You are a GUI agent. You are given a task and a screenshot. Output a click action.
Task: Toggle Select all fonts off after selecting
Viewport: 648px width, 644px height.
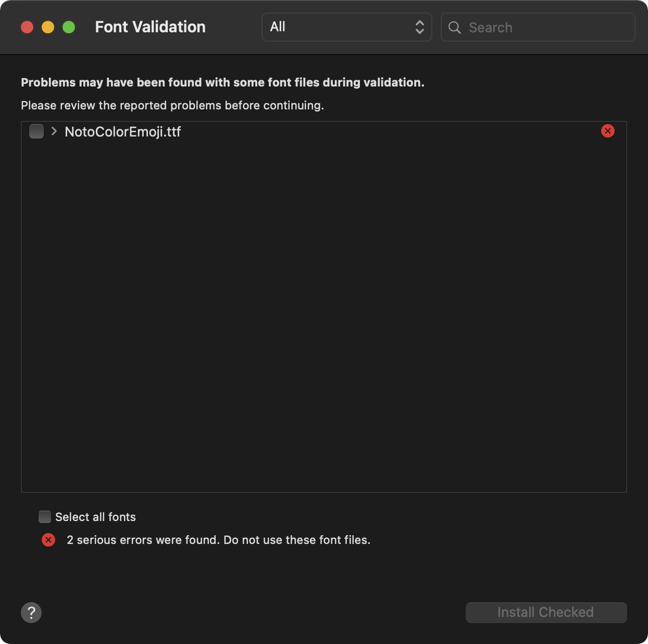point(45,516)
